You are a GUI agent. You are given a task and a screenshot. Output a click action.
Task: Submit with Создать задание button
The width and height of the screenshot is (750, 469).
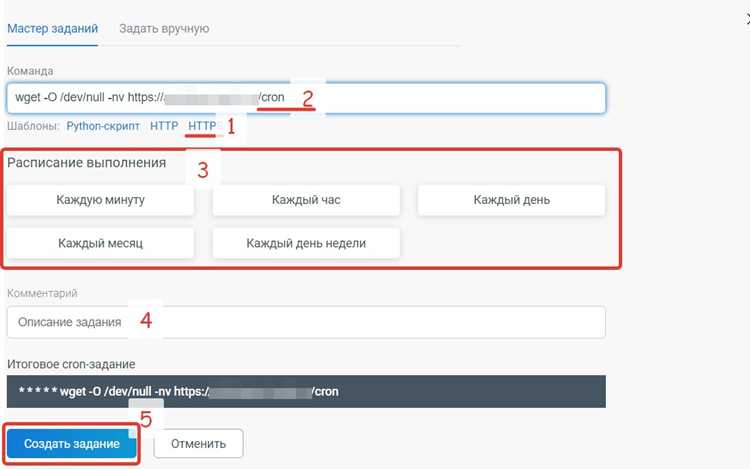[x=72, y=444]
